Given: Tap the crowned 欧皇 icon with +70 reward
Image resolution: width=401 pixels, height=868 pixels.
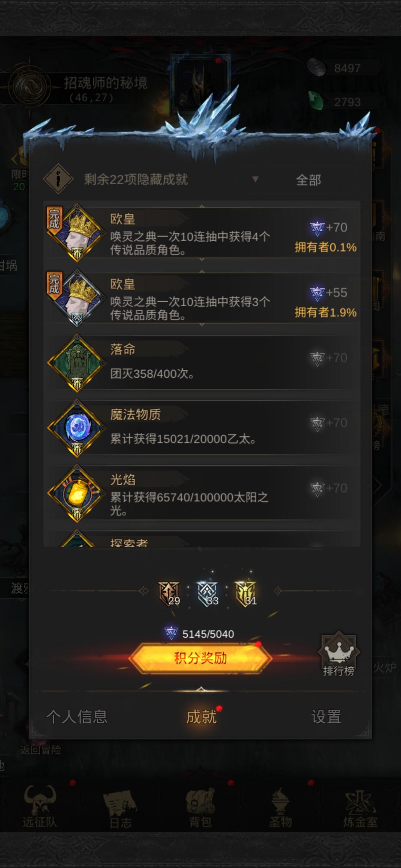Looking at the screenshot, I should 77,233.
